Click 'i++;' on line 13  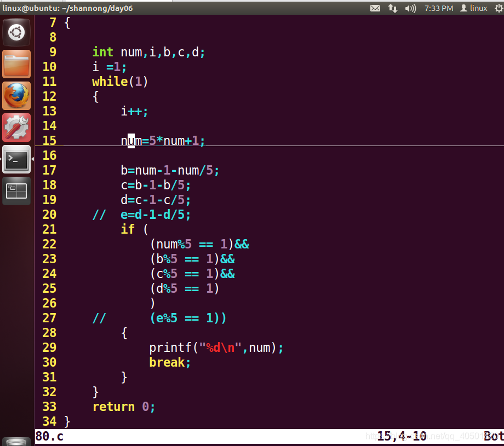(x=134, y=112)
